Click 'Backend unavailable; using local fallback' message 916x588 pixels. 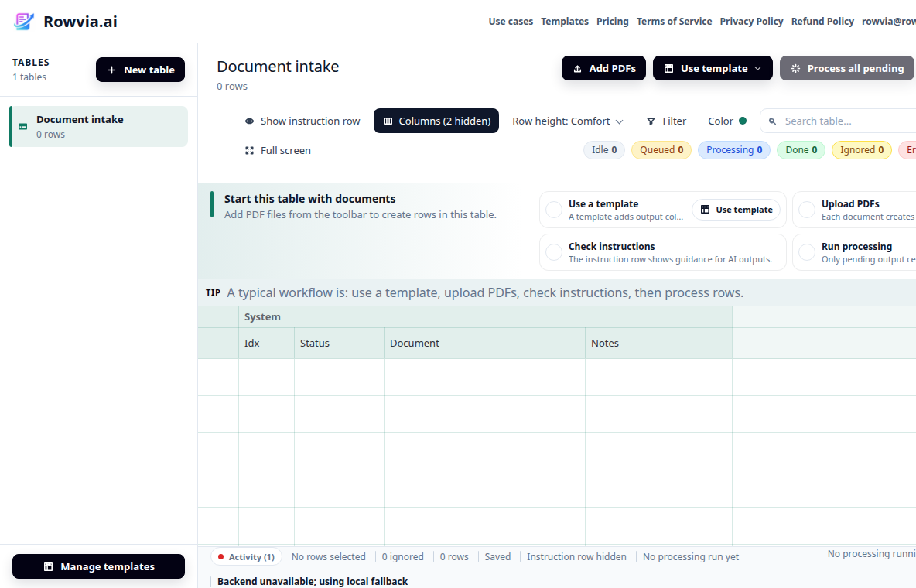tap(313, 582)
